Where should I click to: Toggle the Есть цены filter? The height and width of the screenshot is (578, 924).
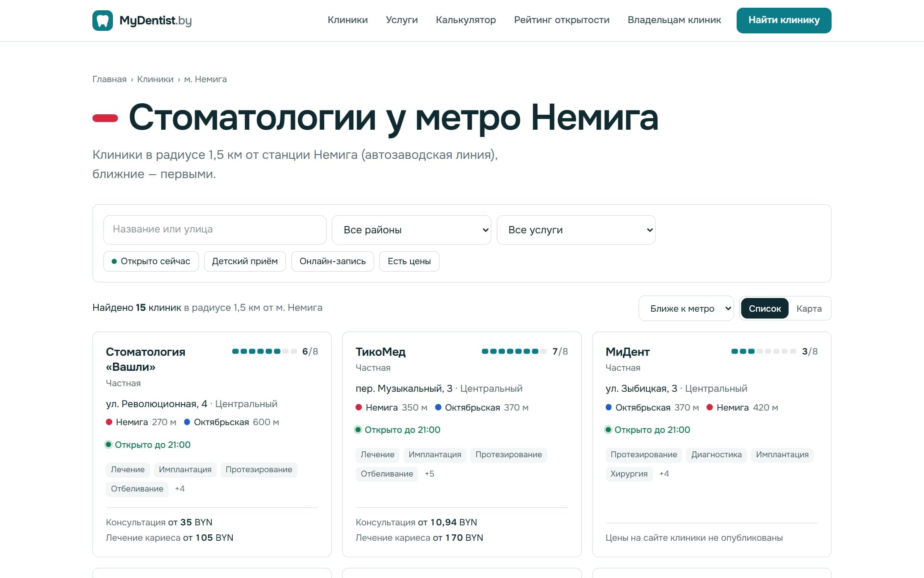click(x=409, y=261)
